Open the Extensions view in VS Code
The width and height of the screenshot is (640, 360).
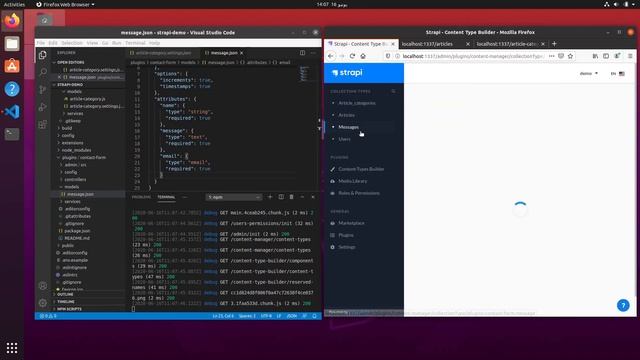pos(42,124)
